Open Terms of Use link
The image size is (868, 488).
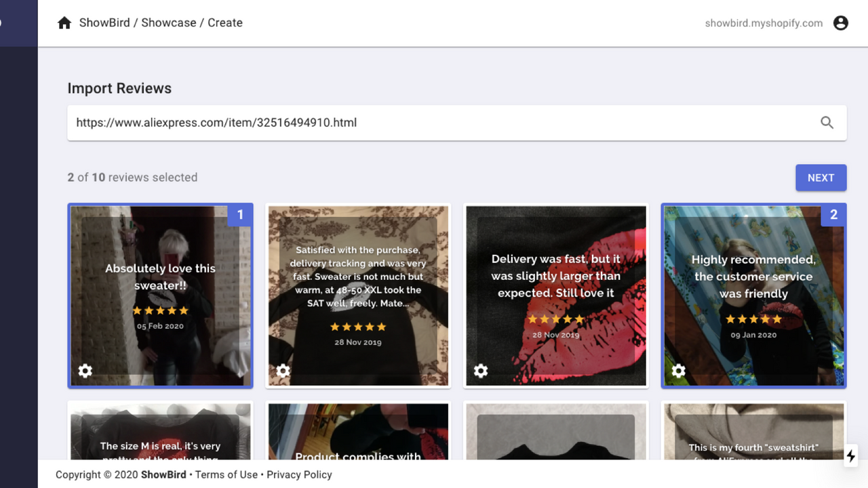click(226, 474)
